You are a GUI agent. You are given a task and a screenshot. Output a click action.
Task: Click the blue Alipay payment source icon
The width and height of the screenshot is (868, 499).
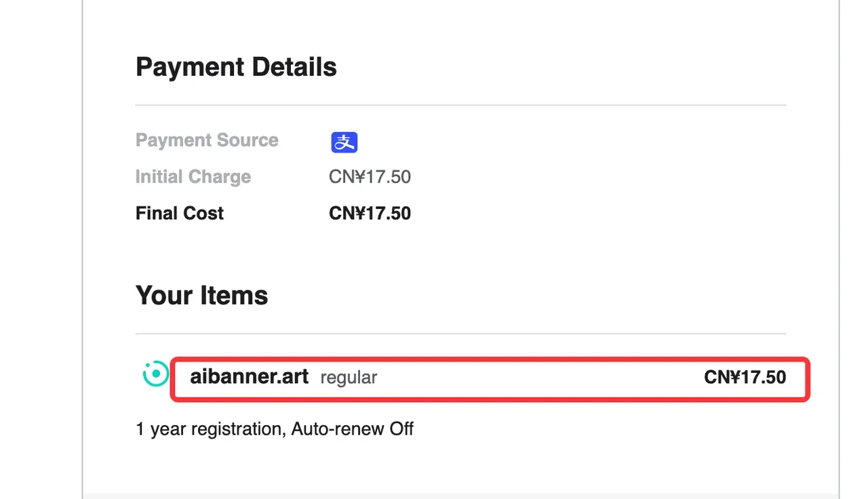344,142
